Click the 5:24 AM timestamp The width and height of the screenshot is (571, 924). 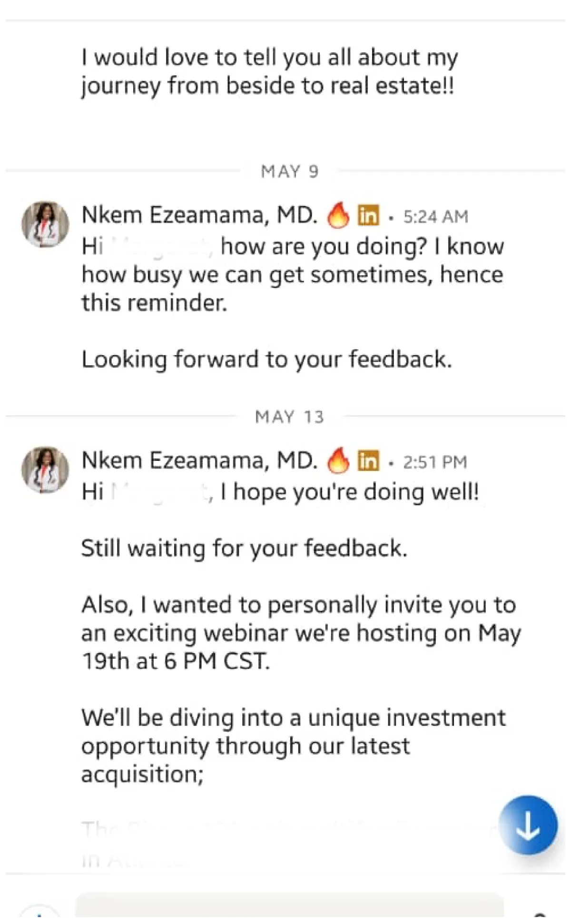(x=435, y=217)
